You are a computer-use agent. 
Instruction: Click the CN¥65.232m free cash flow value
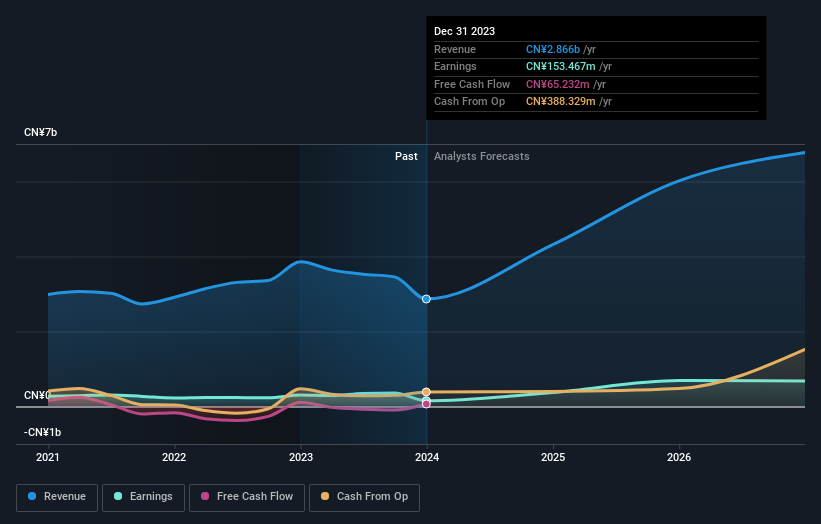[x=558, y=84]
